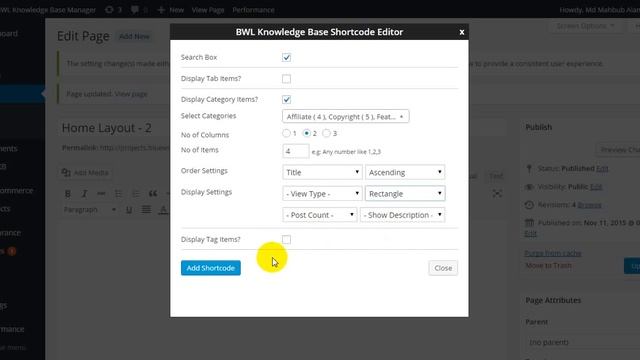Select 2 columns radio button

(x=307, y=133)
